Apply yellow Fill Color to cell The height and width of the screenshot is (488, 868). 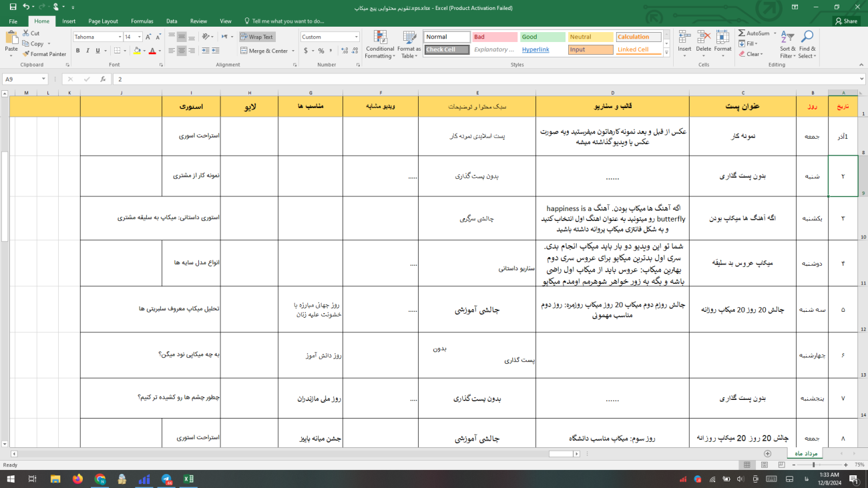click(137, 51)
